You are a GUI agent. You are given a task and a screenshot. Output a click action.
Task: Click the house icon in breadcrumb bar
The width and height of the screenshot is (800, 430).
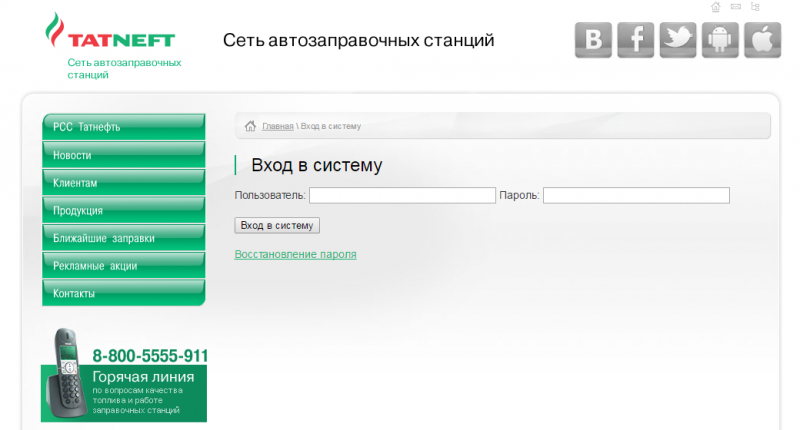pyautogui.click(x=250, y=126)
